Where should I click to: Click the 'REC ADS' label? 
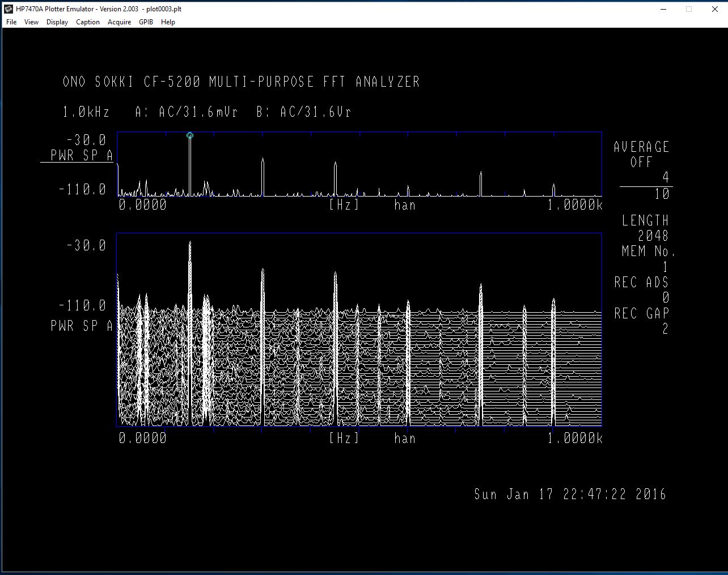[641, 282]
